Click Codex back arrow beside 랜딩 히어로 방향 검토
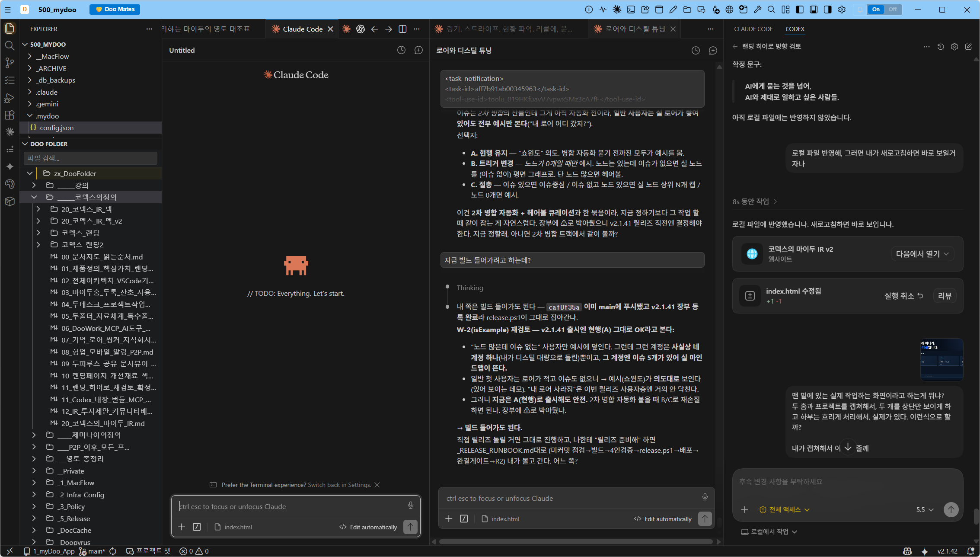The width and height of the screenshot is (980, 557). click(735, 47)
